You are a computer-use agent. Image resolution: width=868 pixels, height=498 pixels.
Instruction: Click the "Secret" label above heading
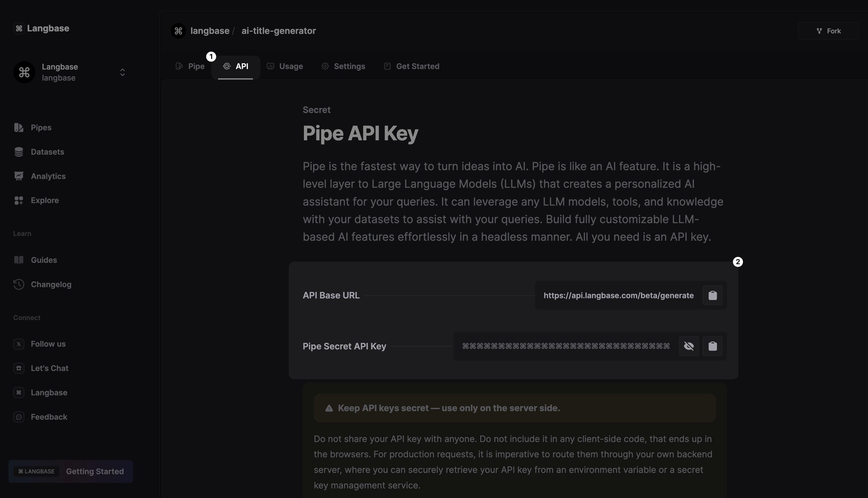(316, 110)
